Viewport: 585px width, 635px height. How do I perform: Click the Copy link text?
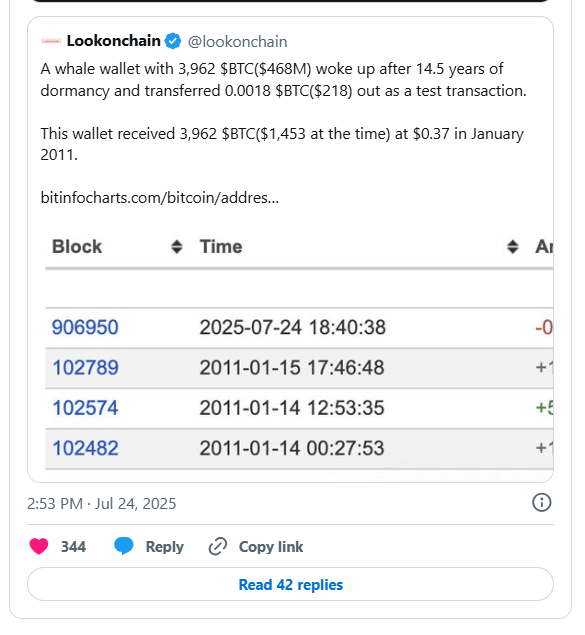coord(271,547)
